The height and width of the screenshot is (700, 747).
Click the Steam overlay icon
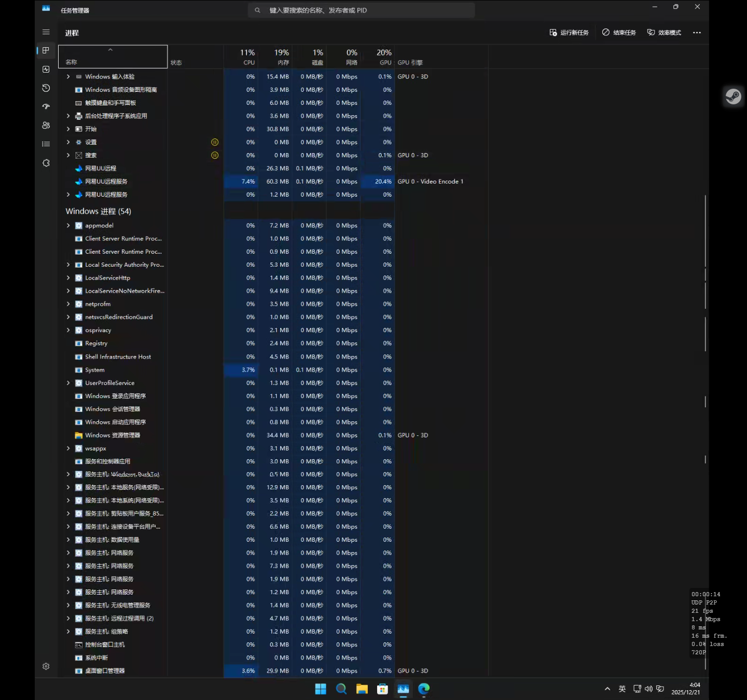[733, 97]
